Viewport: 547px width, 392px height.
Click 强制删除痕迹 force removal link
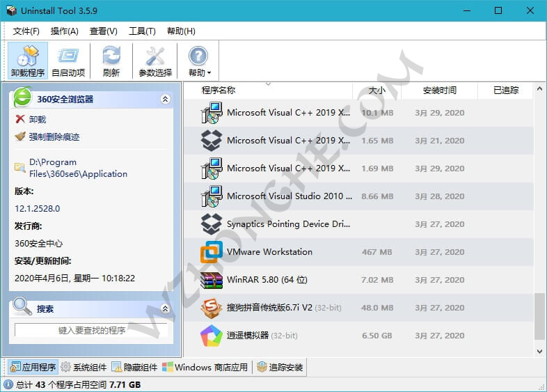[x=54, y=137]
